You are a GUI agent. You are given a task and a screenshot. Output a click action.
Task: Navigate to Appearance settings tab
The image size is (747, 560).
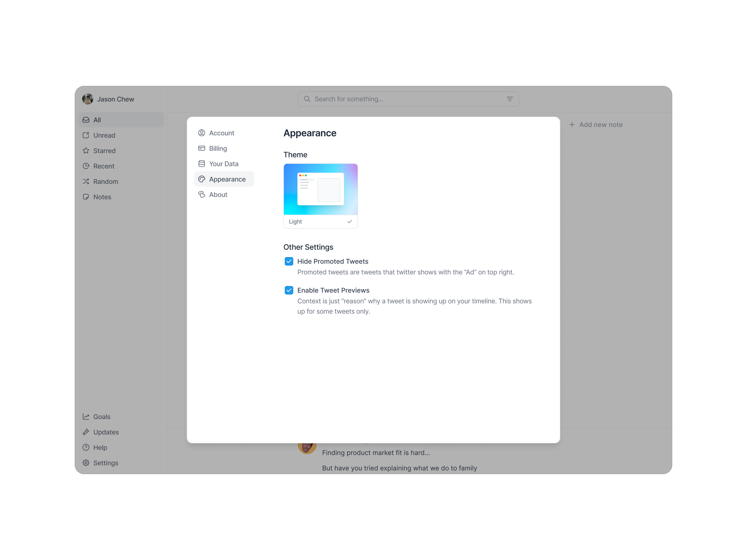[x=225, y=179]
